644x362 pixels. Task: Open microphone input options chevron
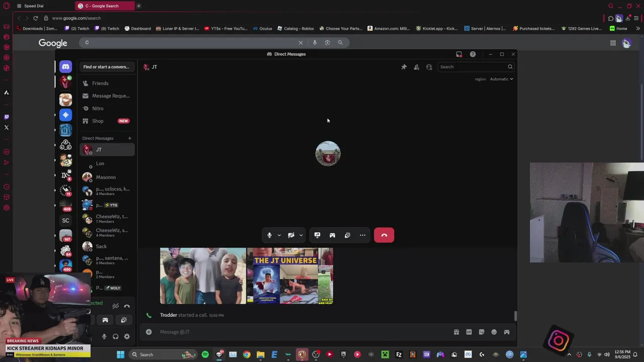[x=279, y=235]
